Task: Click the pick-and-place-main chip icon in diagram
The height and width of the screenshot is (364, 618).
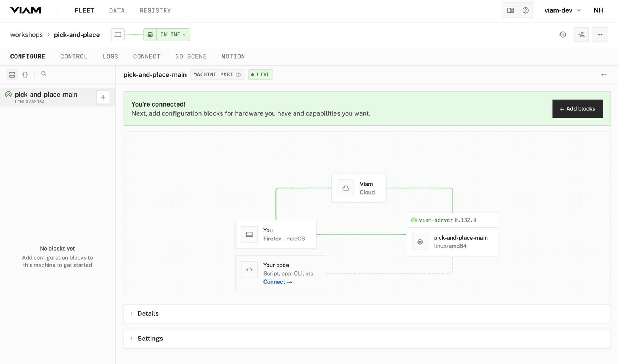Action: click(x=420, y=242)
